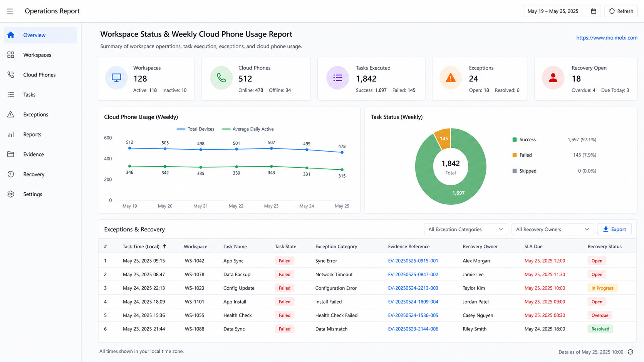Open evidence EV-20250523-2144-006

413,329
